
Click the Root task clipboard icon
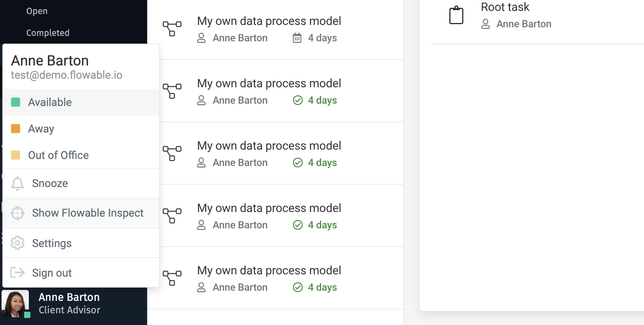tap(456, 16)
